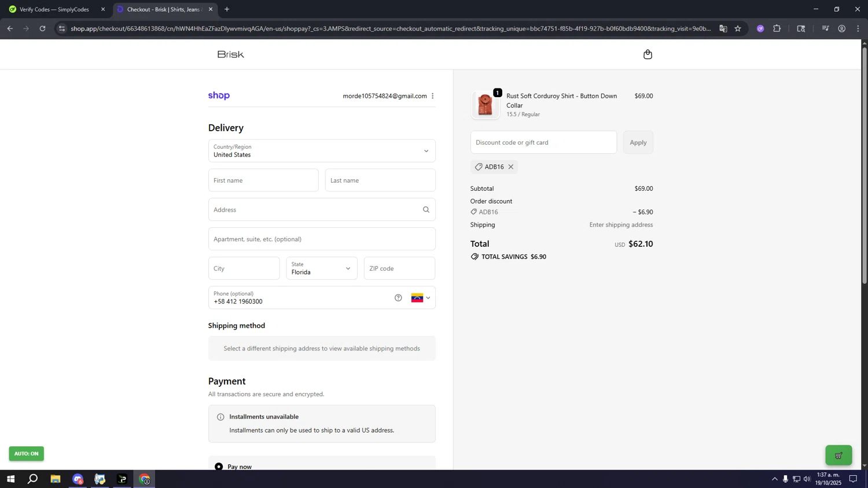Reload the current page
The image size is (868, 488).
point(42,28)
